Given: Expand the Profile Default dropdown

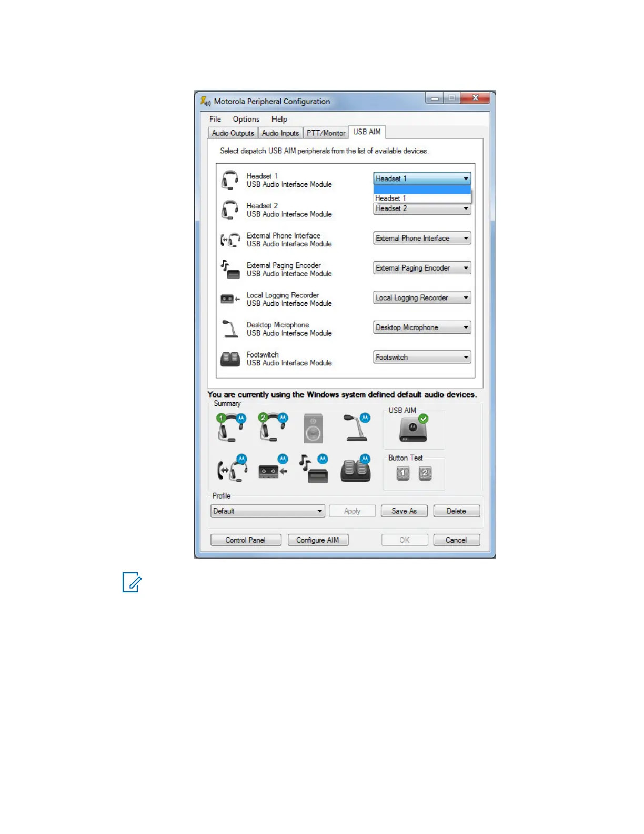Looking at the screenshot, I should [x=268, y=511].
